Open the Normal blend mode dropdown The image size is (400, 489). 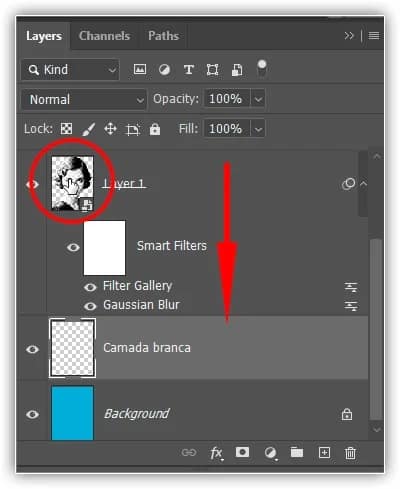[x=84, y=99]
